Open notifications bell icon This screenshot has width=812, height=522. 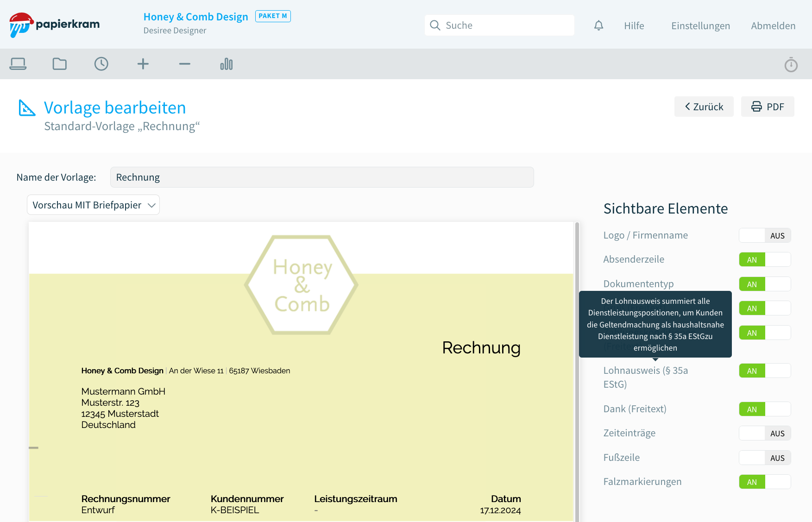click(x=599, y=25)
